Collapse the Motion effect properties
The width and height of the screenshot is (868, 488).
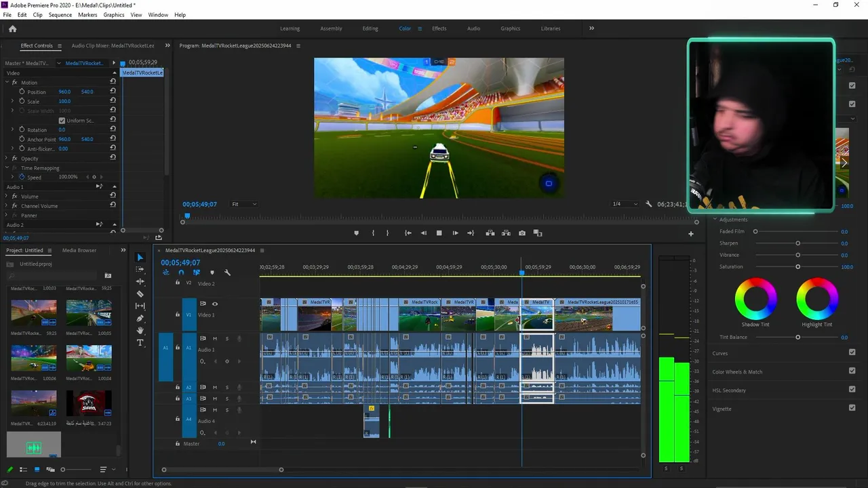[7, 82]
